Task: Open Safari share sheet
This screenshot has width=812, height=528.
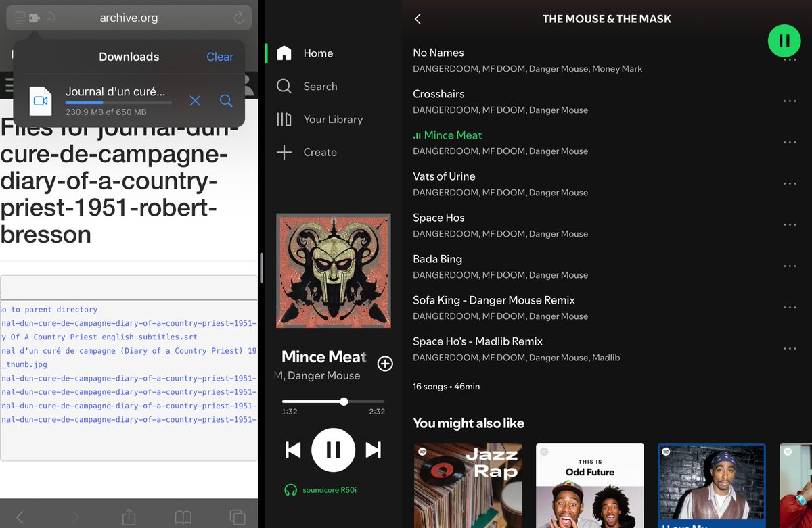Action: 129,517
